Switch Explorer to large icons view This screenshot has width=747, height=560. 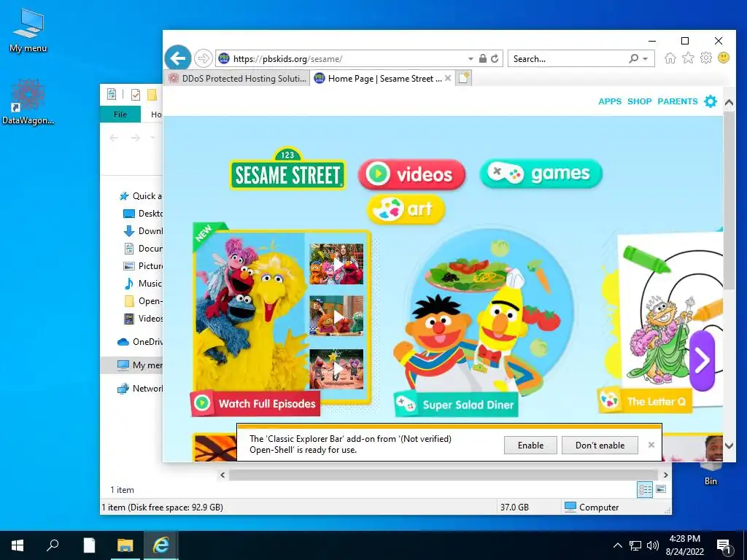(661, 489)
